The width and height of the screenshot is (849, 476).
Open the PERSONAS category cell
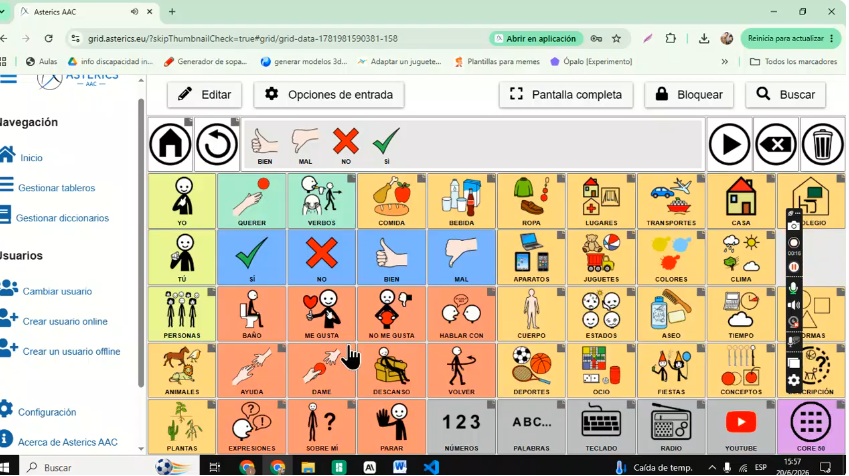pos(182,314)
